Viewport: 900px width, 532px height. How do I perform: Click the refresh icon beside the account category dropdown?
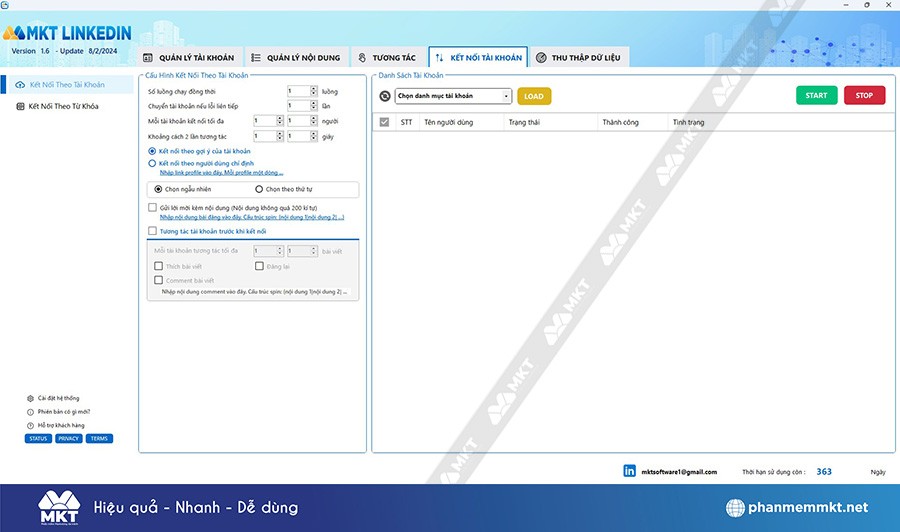coord(386,96)
